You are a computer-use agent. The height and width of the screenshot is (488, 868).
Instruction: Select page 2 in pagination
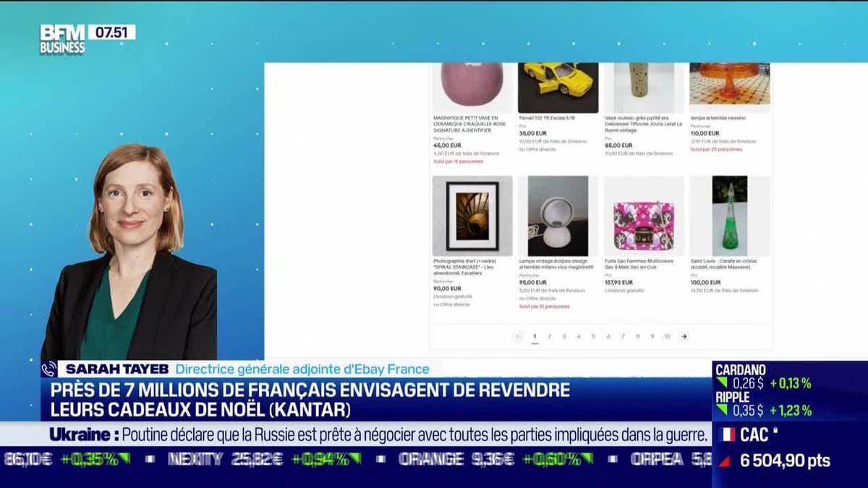[x=549, y=336]
